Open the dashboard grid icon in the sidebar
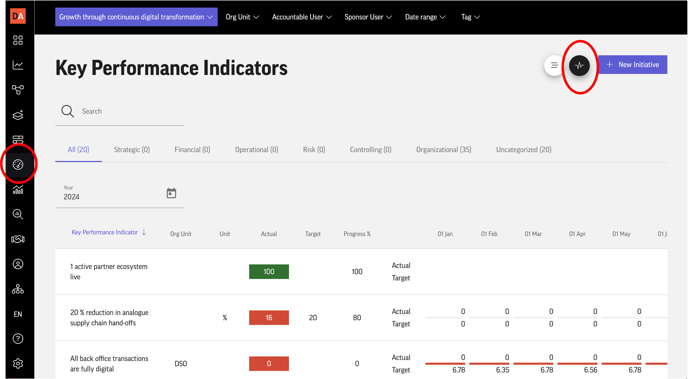The height and width of the screenshot is (379, 688). [18, 40]
